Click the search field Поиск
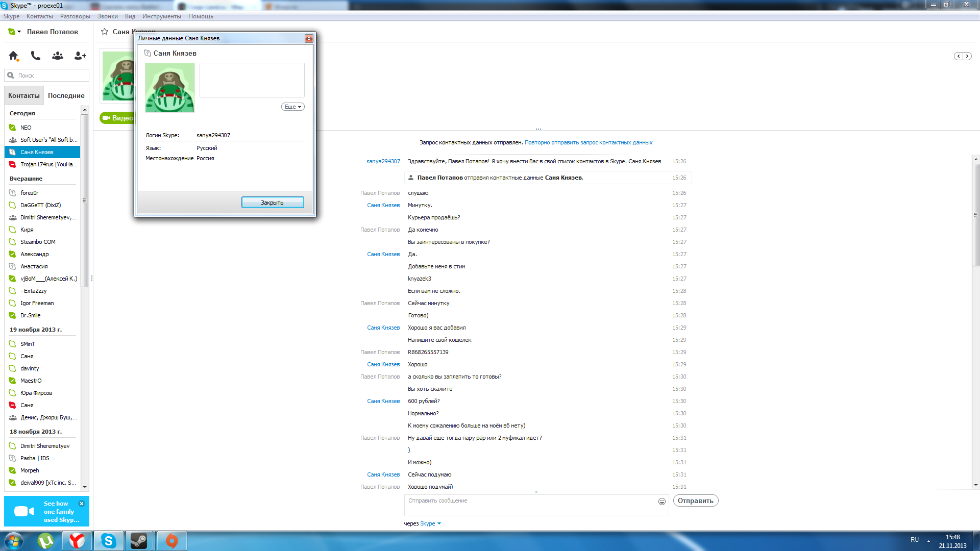Viewport: 980px width, 551px height. pyautogui.click(x=47, y=76)
